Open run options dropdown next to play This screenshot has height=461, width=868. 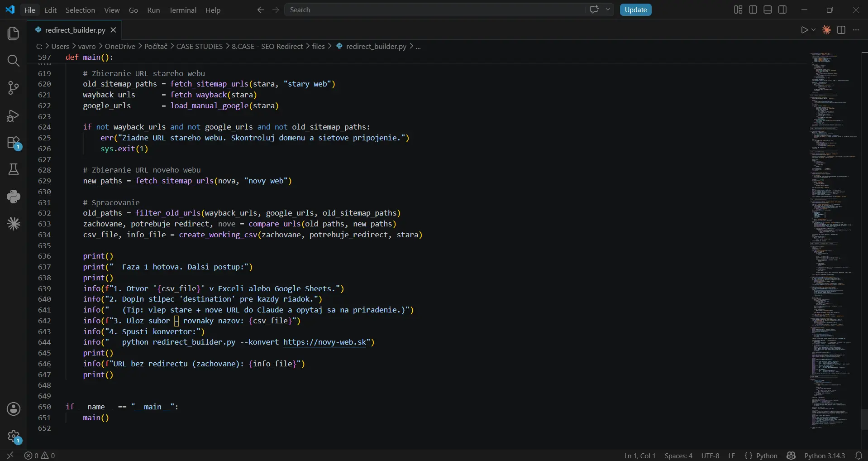[x=813, y=30]
